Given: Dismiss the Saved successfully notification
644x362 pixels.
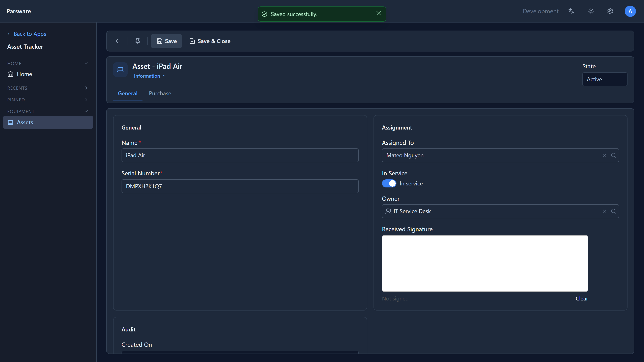Looking at the screenshot, I should point(379,13).
